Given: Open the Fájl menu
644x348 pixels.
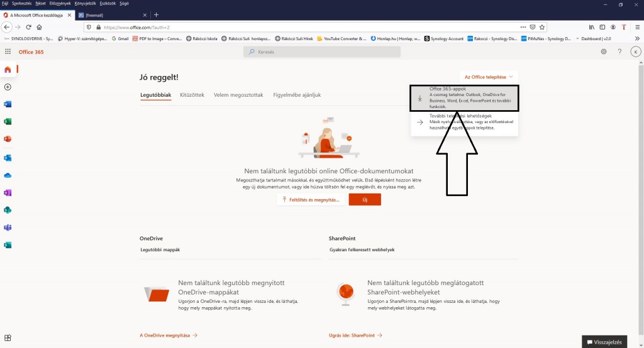Looking at the screenshot, I should click(5, 3).
